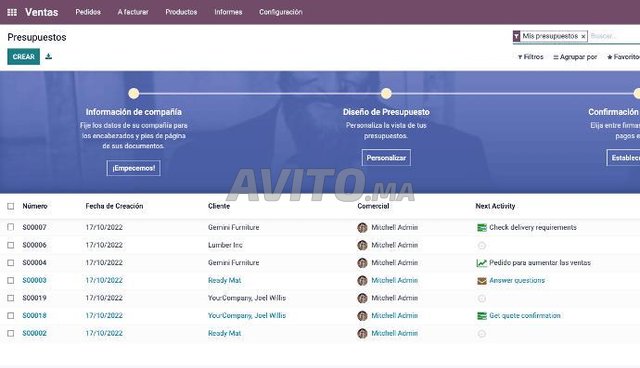Click the download export icon next to Crear

pyautogui.click(x=49, y=57)
